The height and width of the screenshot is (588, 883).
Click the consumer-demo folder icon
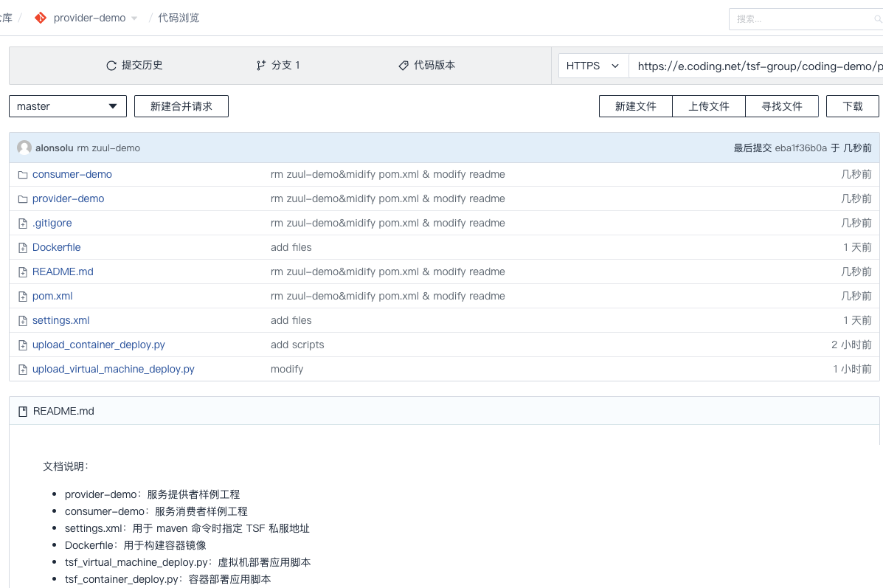22,175
